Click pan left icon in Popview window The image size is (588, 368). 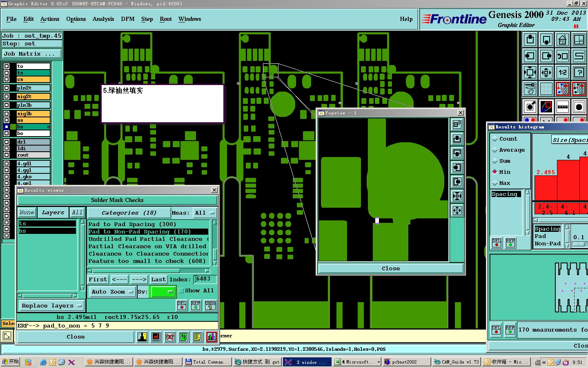457,168
